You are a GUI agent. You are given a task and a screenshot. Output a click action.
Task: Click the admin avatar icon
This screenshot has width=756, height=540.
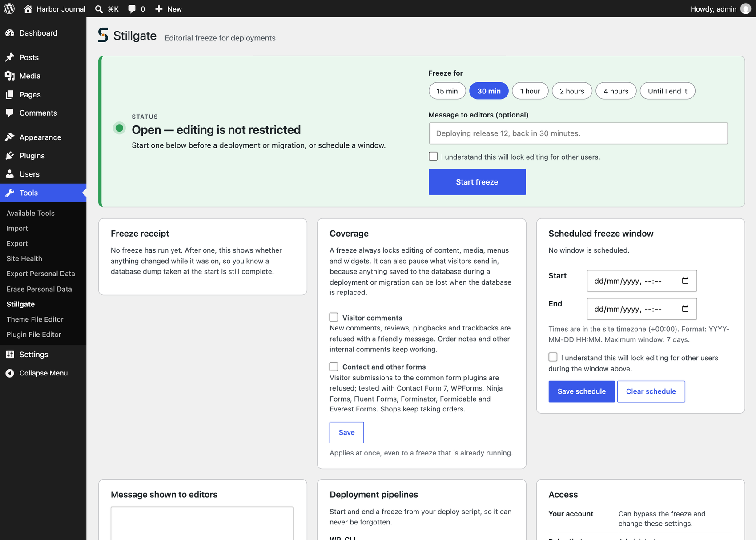pos(746,9)
